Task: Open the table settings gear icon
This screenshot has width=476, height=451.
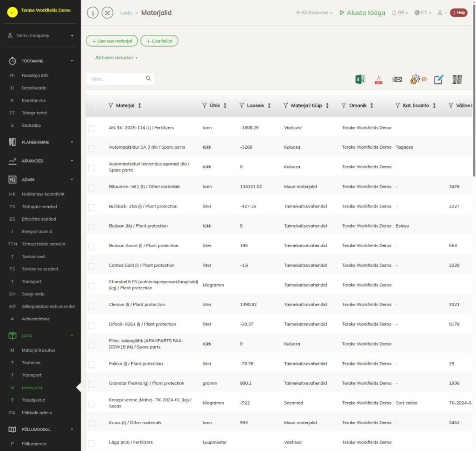Action: point(415,79)
